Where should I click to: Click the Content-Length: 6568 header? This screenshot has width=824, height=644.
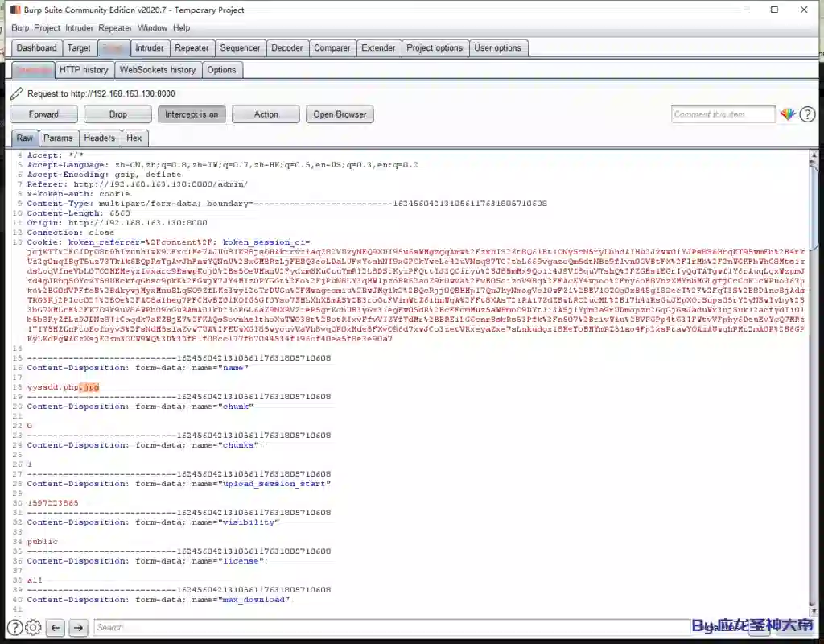coord(78,213)
